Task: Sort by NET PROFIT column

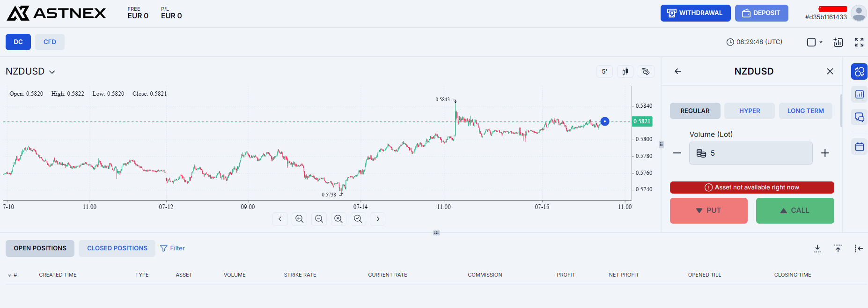Action: (624, 275)
